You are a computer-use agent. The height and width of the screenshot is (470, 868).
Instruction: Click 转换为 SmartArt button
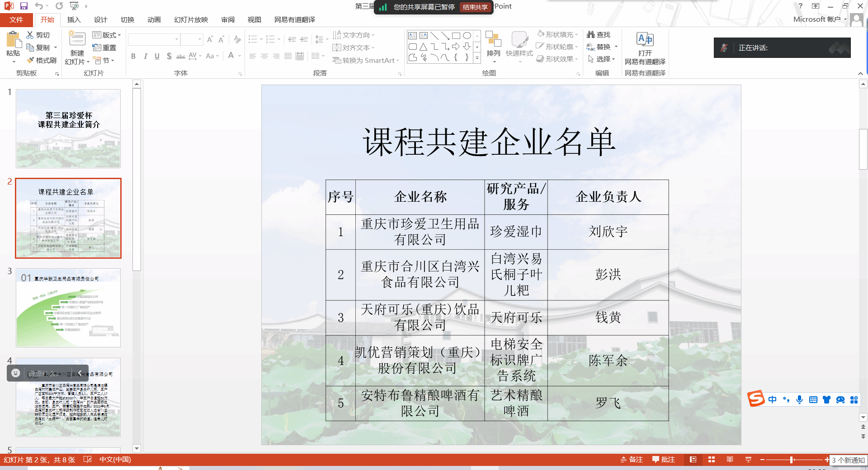(x=366, y=60)
